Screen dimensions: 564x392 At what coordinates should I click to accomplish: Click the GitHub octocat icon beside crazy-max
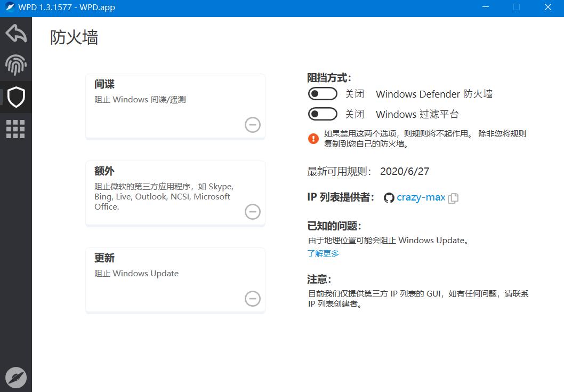pos(389,197)
